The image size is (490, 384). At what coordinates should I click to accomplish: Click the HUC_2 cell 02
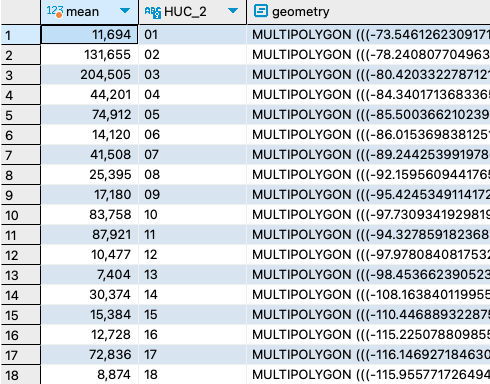coord(192,55)
